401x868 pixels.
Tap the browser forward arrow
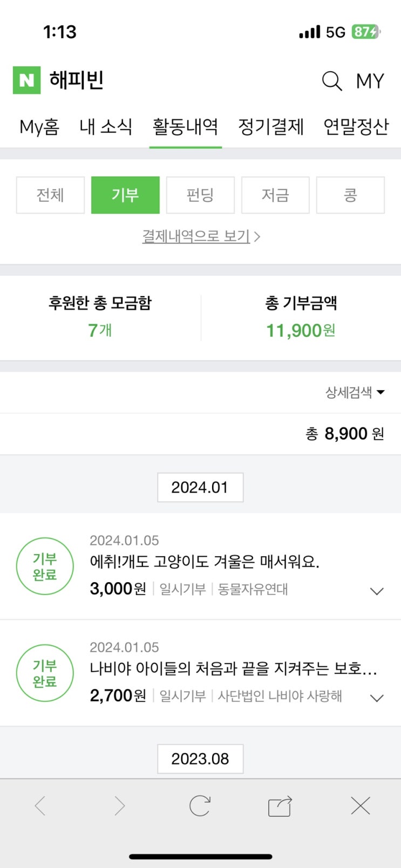(119, 807)
